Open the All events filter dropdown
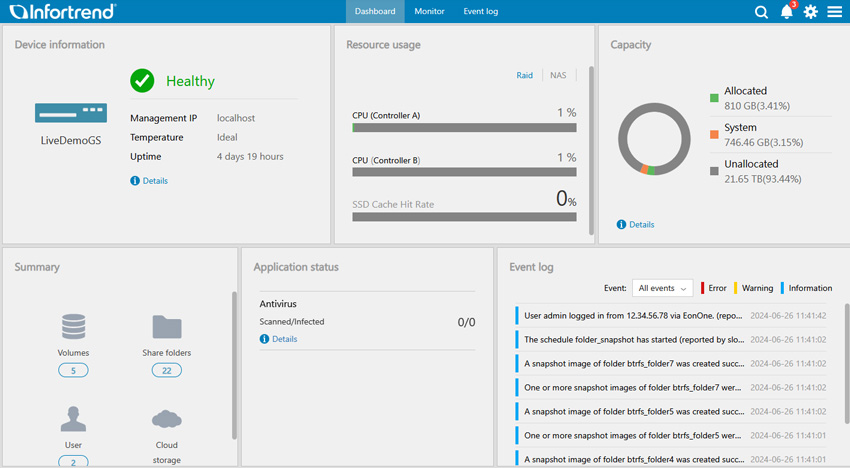This screenshot has width=850, height=468. [x=662, y=288]
